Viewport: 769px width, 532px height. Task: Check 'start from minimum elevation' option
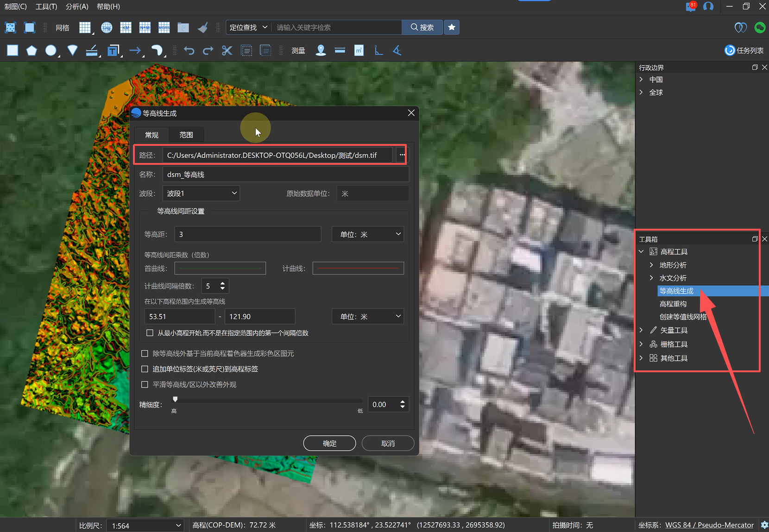coord(150,333)
